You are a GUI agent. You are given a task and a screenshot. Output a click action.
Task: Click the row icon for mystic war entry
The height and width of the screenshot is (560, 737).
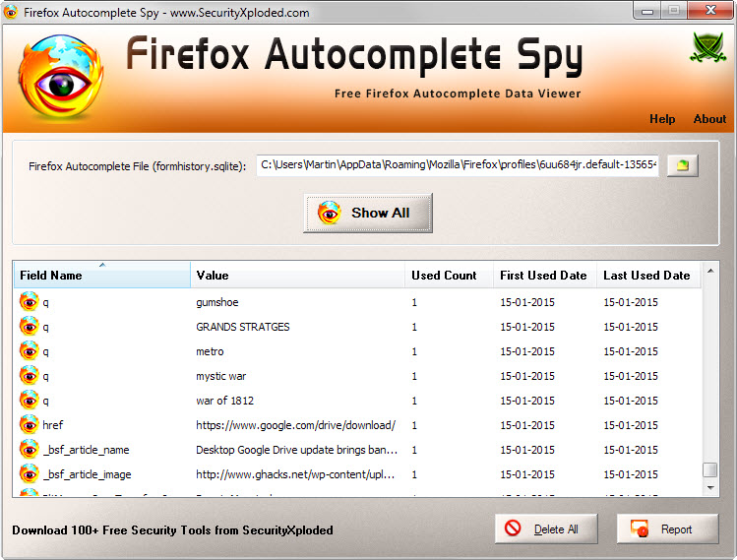click(30, 376)
